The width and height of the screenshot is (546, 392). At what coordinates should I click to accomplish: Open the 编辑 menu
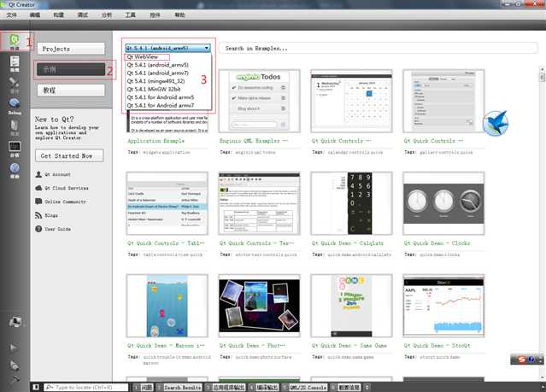click(x=35, y=15)
